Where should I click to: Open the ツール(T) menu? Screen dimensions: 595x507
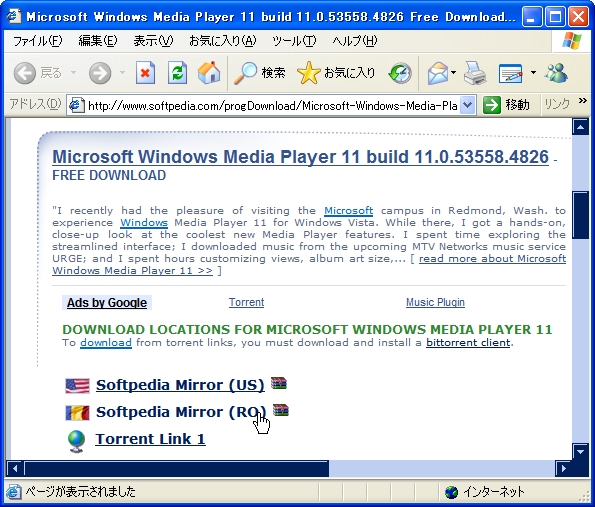[294, 41]
